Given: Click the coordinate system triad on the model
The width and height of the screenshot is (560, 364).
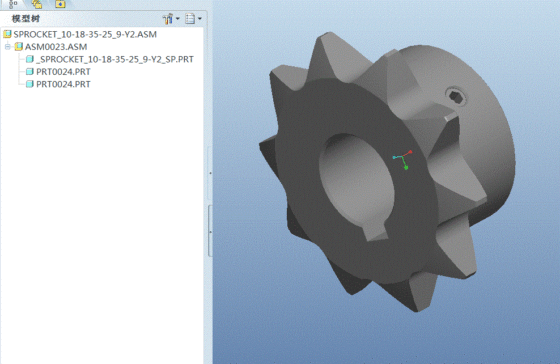Looking at the screenshot, I should point(403,160).
